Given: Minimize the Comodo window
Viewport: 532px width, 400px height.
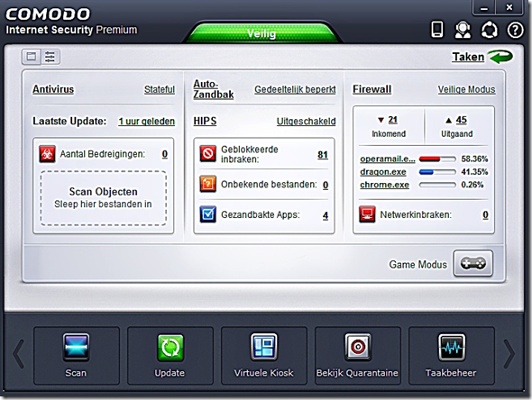Looking at the screenshot, I should (x=484, y=8).
